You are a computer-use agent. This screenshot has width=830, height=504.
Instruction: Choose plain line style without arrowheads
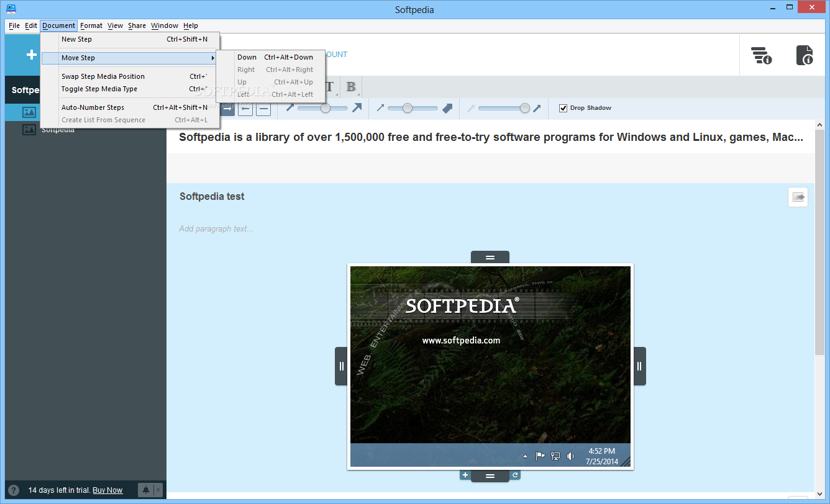click(x=263, y=109)
